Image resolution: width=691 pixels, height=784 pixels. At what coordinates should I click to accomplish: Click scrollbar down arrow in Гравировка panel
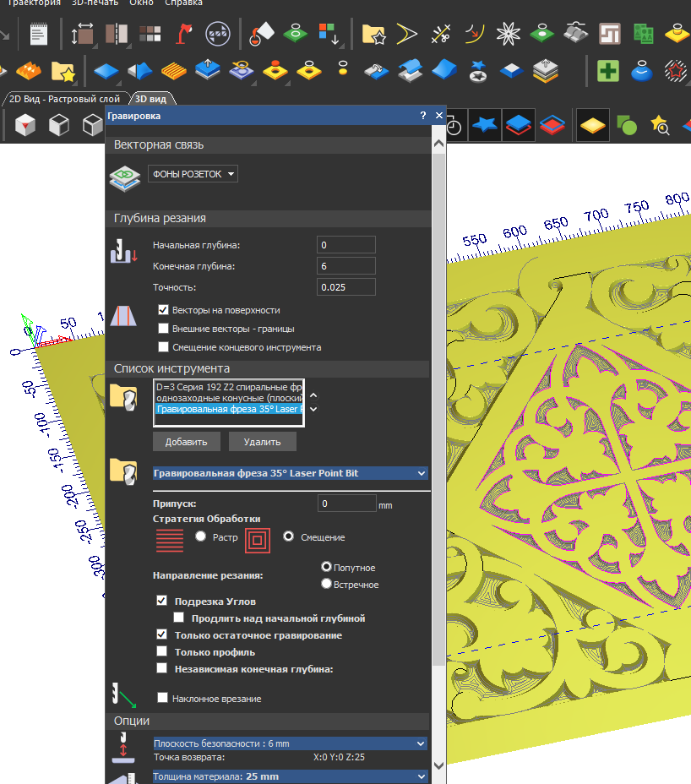[438, 765]
